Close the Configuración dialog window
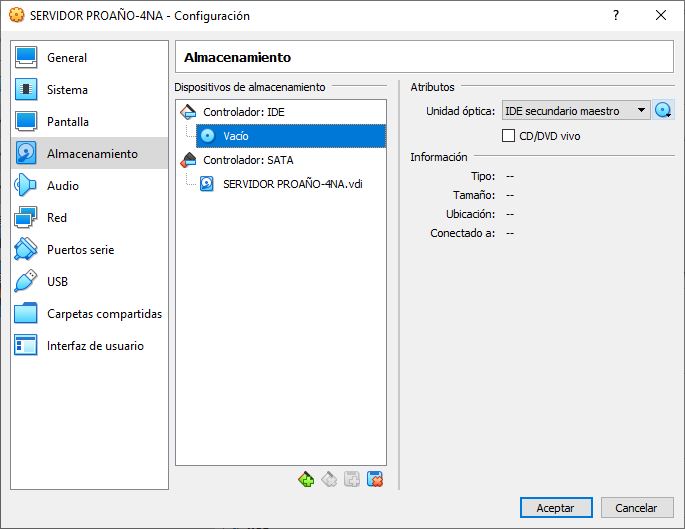The height and width of the screenshot is (529, 685). (661, 16)
